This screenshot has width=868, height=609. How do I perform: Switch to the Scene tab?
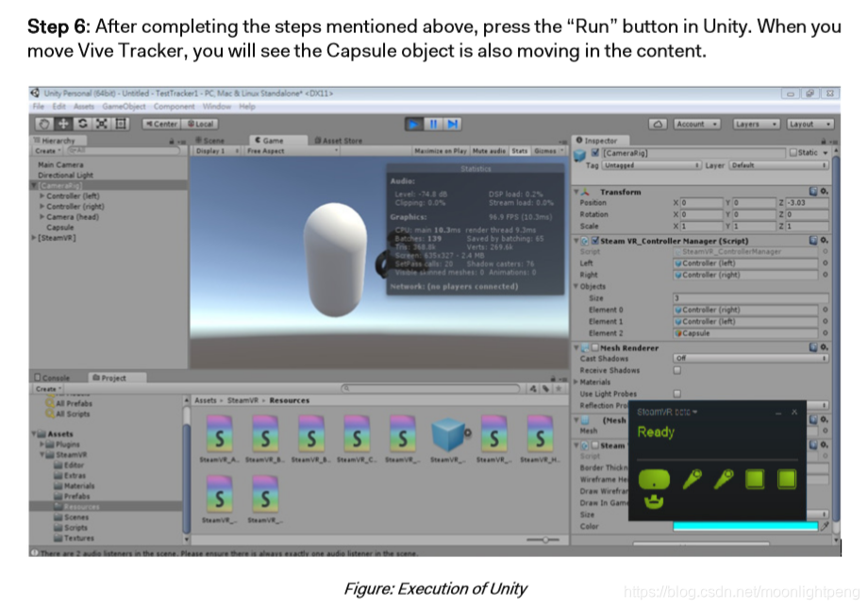210,141
